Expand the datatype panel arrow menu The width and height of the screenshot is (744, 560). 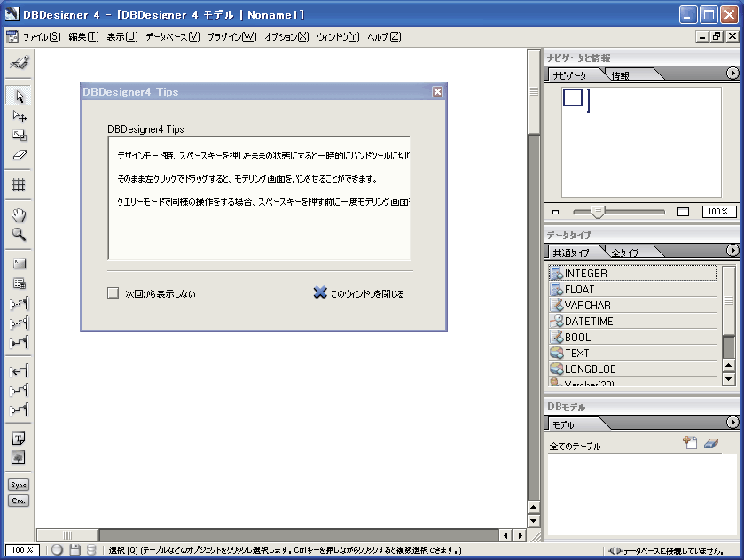[732, 251]
